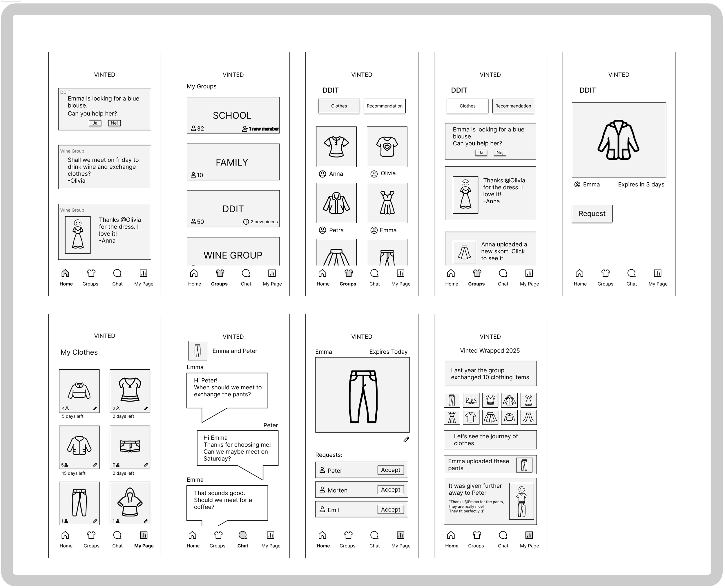Viewport: 725px width, 588px height.
Task: Open Emma's dress thumbnail in DDIT grid
Action: click(387, 203)
